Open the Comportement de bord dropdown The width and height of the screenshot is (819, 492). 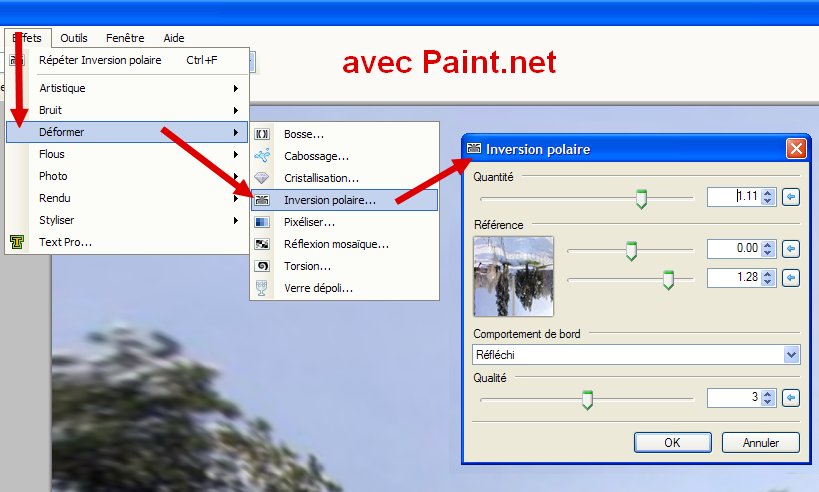636,355
